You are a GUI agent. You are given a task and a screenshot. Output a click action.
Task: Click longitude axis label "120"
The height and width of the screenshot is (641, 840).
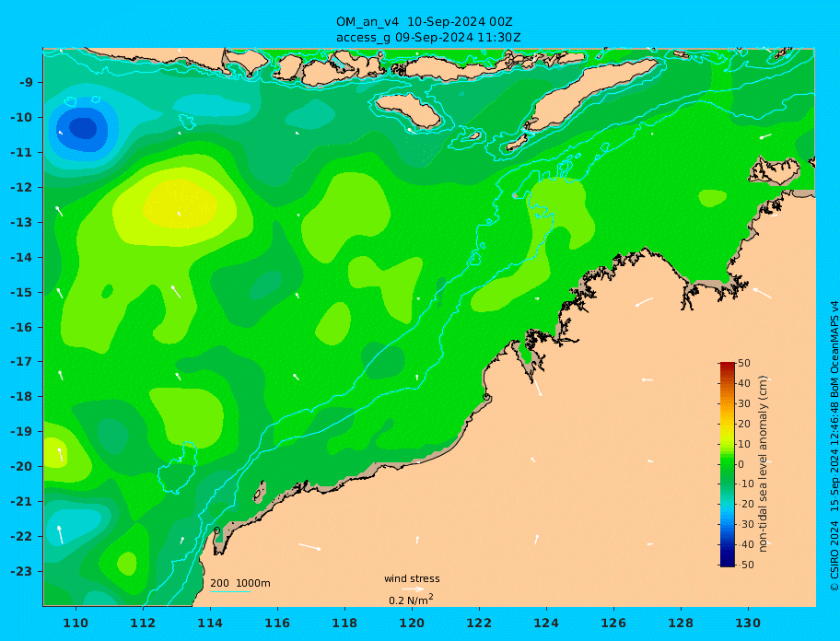pyautogui.click(x=412, y=623)
